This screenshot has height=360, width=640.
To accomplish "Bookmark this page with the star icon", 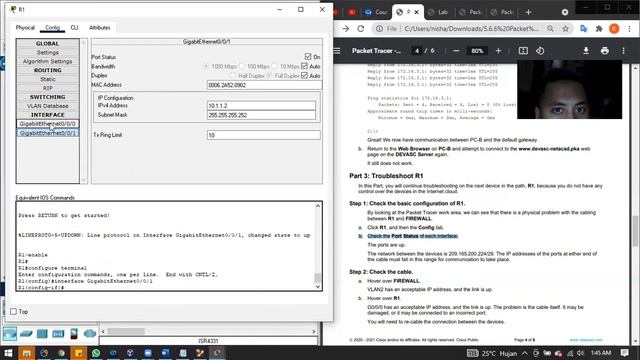I will (565, 29).
